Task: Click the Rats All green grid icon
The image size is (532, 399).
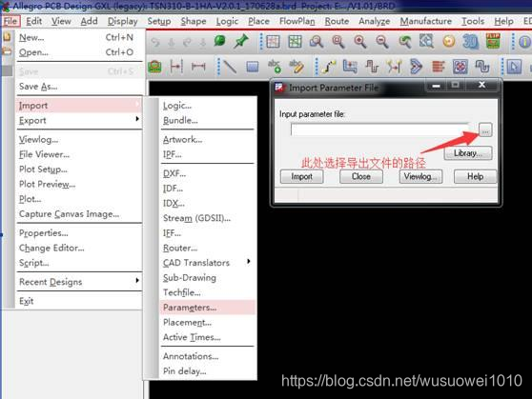Action: [x=295, y=41]
